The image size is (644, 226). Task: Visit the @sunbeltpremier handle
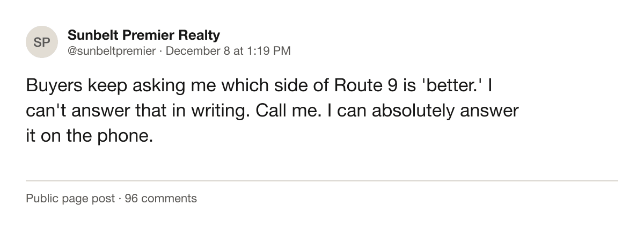click(112, 51)
